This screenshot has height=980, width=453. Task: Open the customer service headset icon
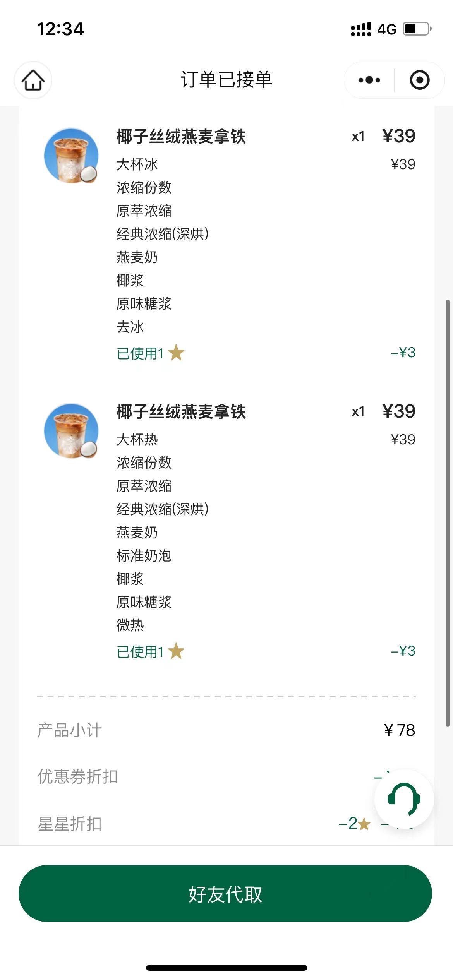(x=404, y=799)
